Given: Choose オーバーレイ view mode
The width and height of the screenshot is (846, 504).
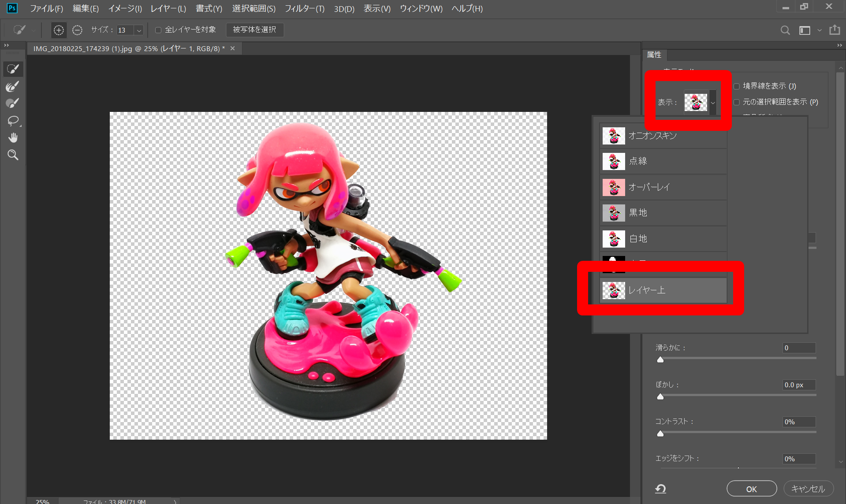Looking at the screenshot, I should coord(663,187).
